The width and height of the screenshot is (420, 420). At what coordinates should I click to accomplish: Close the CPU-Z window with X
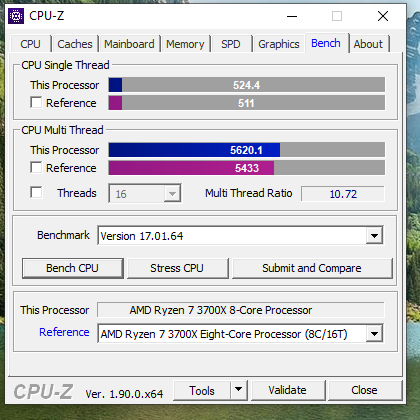point(383,16)
